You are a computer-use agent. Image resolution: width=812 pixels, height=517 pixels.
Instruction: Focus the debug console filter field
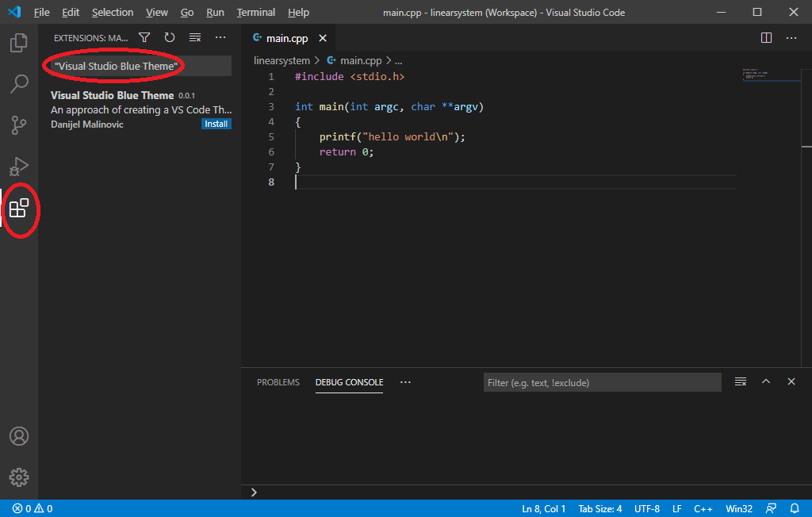click(603, 382)
